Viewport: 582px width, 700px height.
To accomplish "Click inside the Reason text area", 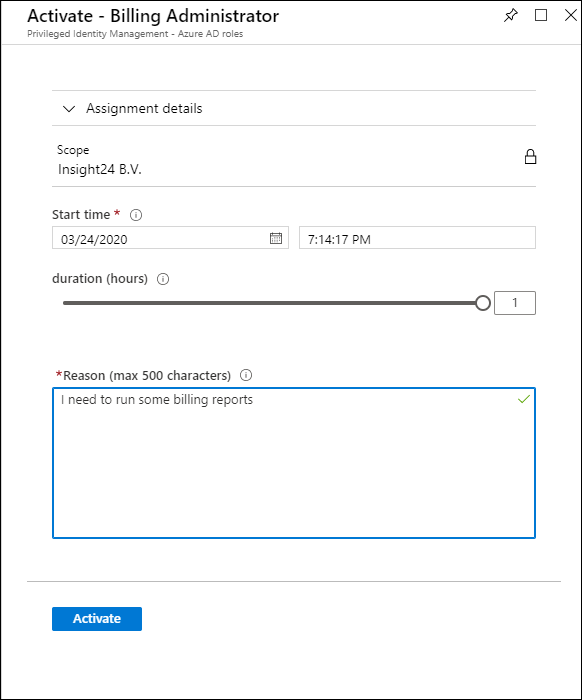I will [x=294, y=463].
